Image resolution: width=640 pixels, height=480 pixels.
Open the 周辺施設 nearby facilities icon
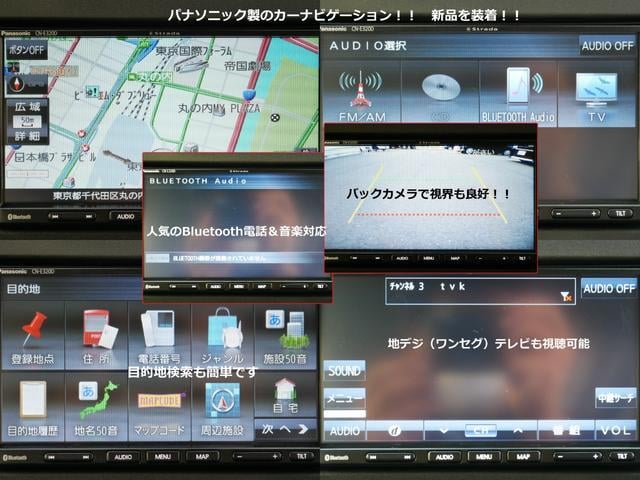(222, 405)
